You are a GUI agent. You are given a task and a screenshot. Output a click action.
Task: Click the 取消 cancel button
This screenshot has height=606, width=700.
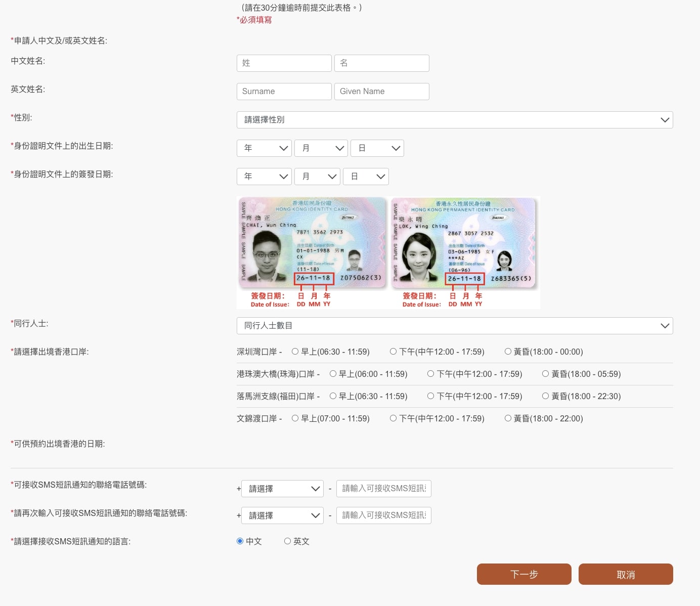(x=626, y=574)
